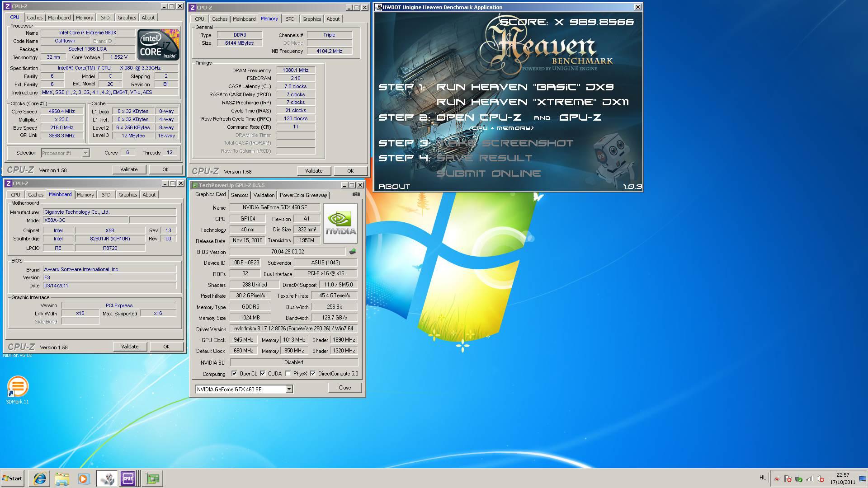Screen dimensions: 868x488
Task: Toggle the OpenCL checkbox in GPU-Z
Action: point(234,374)
